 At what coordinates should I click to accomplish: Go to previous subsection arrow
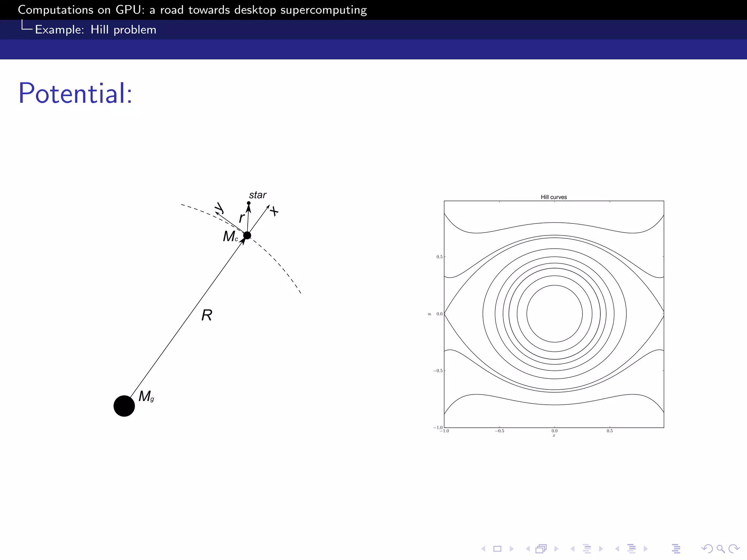pyautogui.click(x=573, y=549)
